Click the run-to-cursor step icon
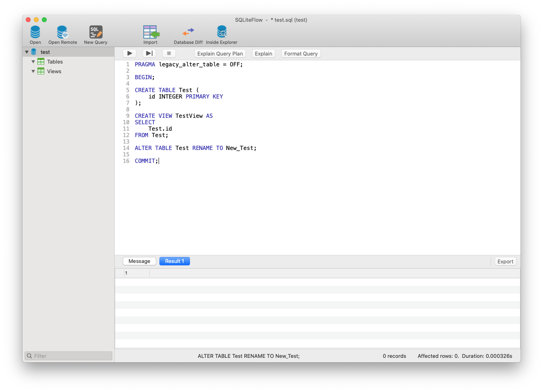Screen dimensions: 543x392 (149, 53)
